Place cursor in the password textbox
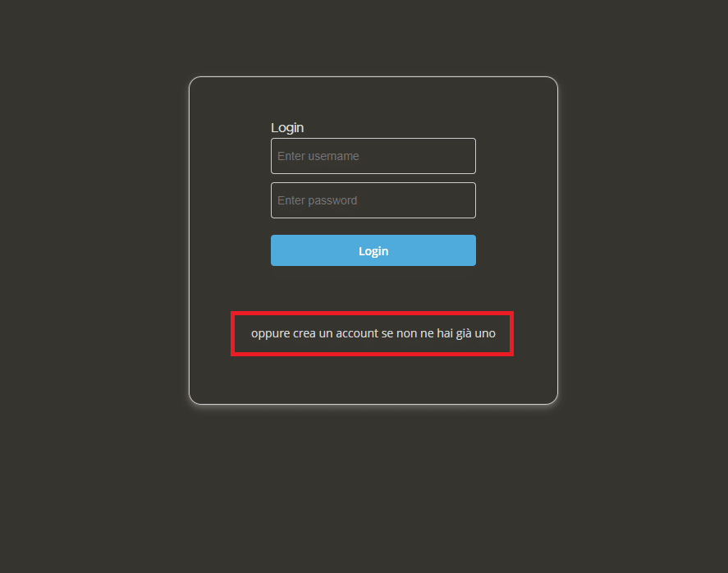 [373, 200]
